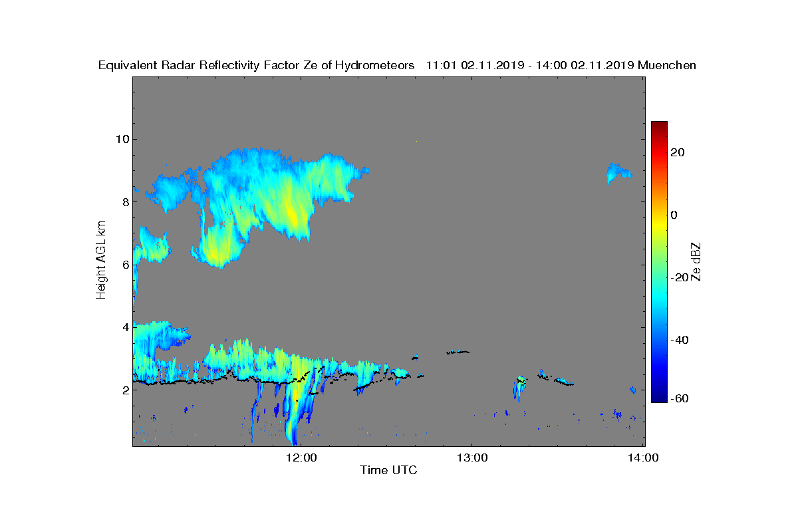
Task: Click the dark red top of the colorbar
Action: [x=659, y=125]
